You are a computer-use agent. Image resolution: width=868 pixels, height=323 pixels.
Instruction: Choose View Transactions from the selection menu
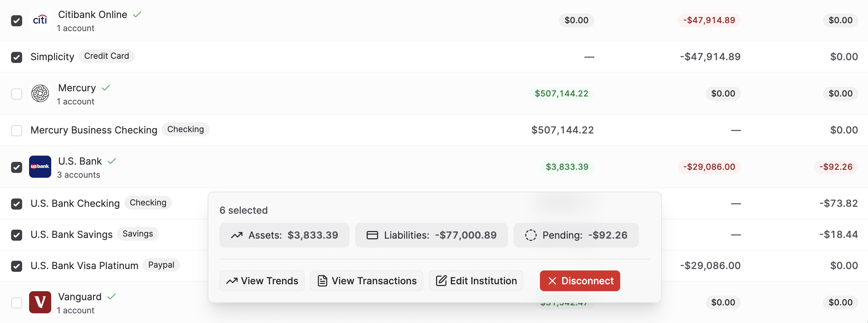[x=366, y=280]
